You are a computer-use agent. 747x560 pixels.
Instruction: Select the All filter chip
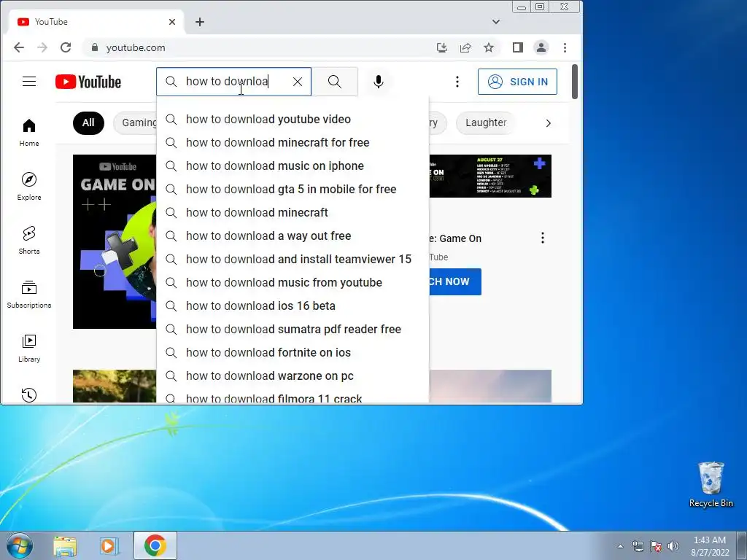pyautogui.click(x=88, y=122)
